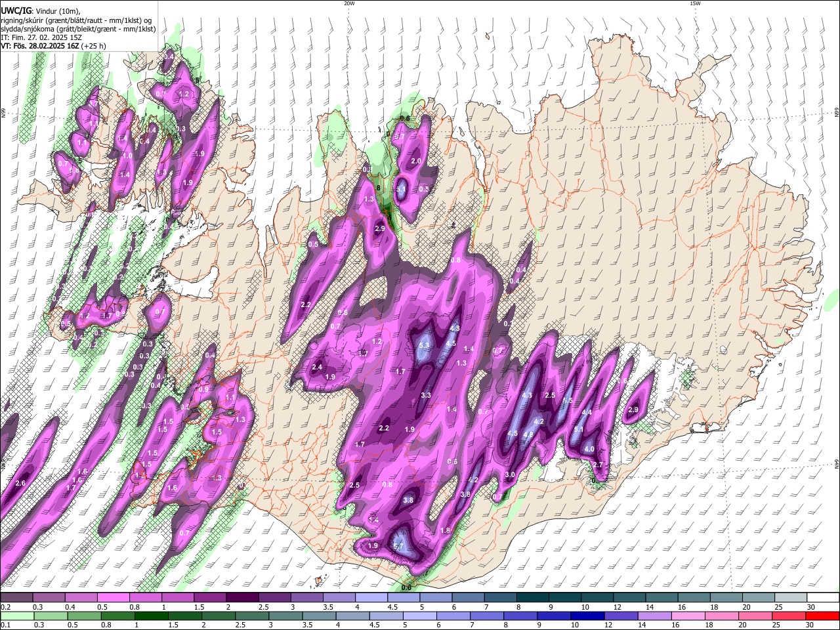Click the '0.2' label in the top legend row
The height and width of the screenshot is (630, 840).
tap(6, 606)
